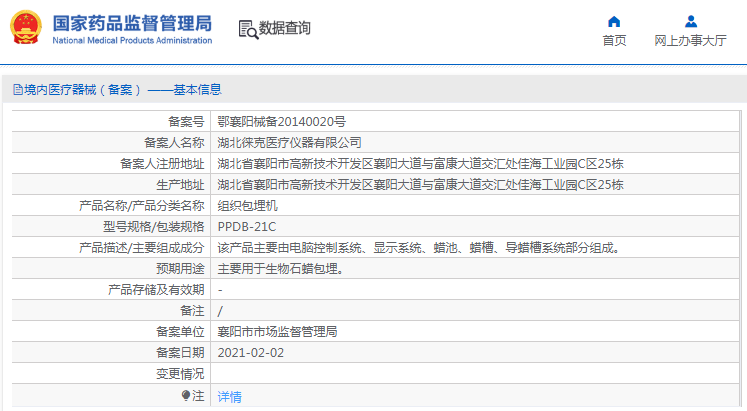This screenshot has height=411, width=747.
Task: Click the 首页 house icon
Action: pos(614,21)
